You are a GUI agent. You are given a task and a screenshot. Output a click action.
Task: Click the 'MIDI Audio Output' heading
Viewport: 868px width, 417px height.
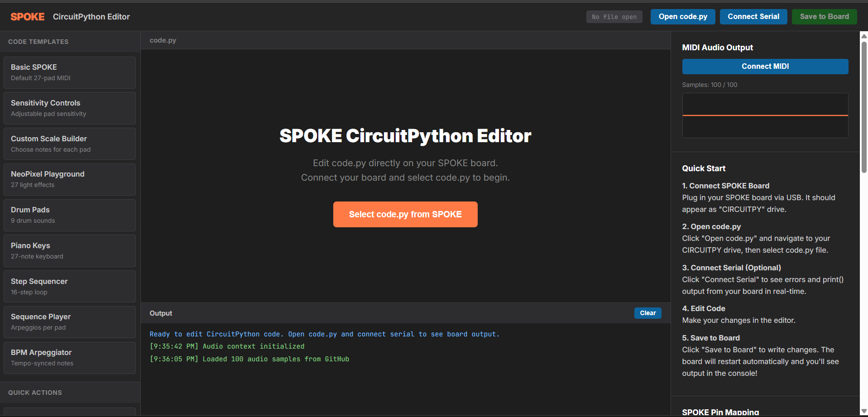click(x=718, y=48)
